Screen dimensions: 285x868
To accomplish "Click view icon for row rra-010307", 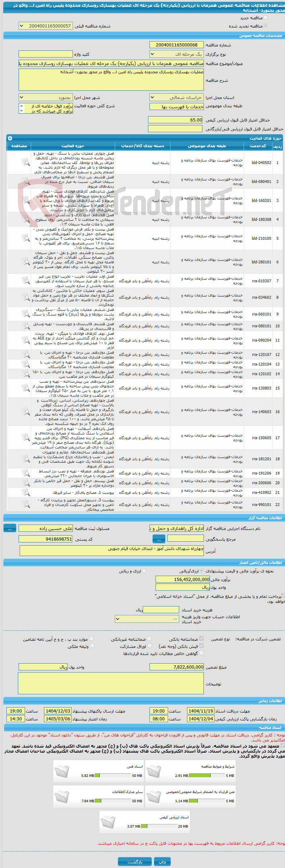I will pos(26,281).
